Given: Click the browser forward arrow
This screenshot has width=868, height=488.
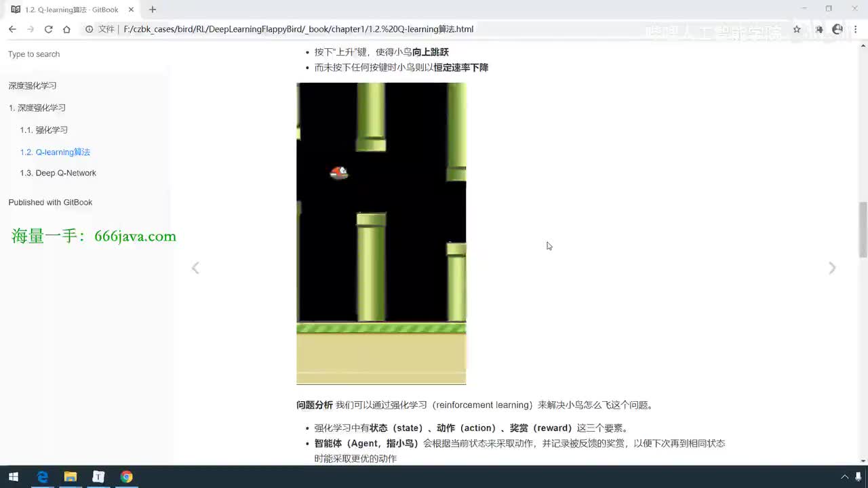Looking at the screenshot, I should 31,29.
